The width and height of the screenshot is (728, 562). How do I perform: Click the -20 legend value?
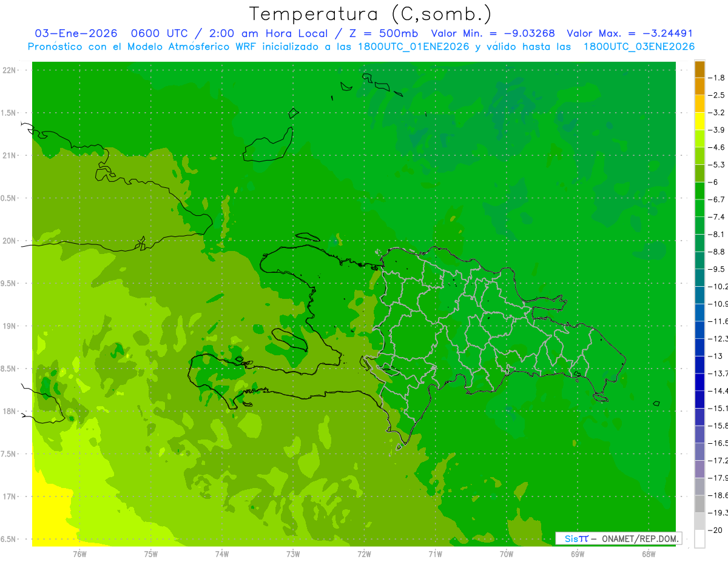pos(715,530)
